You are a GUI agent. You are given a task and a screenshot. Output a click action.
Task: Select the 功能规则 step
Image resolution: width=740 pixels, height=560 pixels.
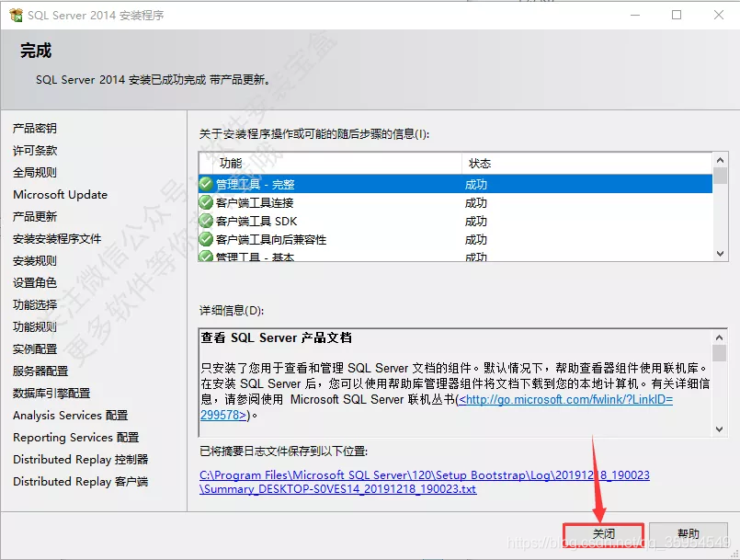[x=35, y=326]
